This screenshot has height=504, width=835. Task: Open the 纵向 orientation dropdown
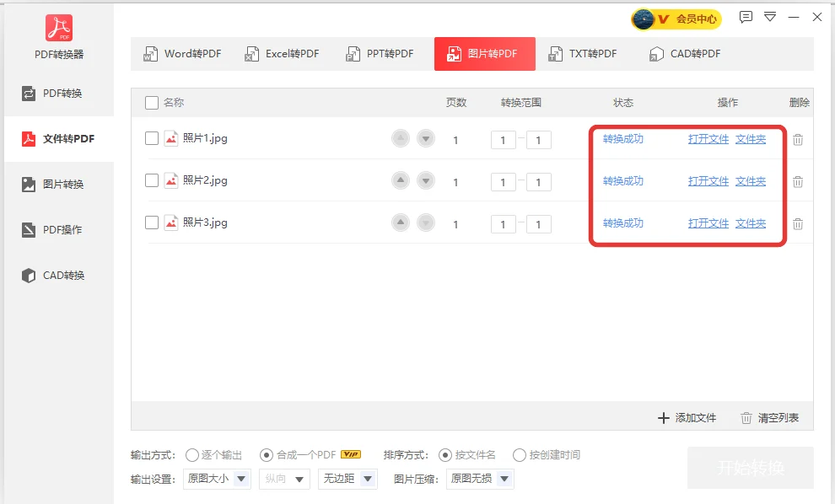[x=284, y=479]
